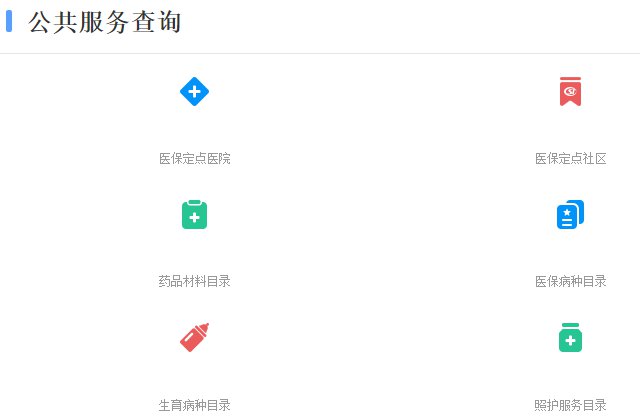640x419 pixels.
Task: Open the 医保定点社区 link
Action: point(571,158)
